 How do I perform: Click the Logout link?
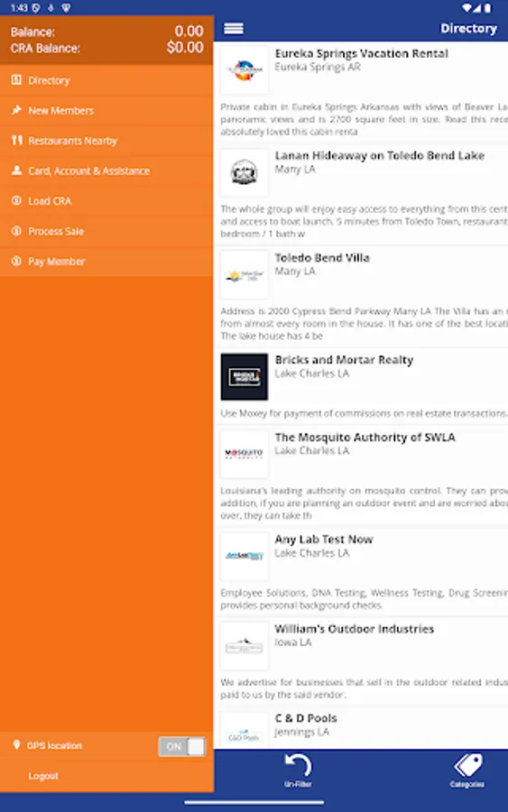(43, 776)
